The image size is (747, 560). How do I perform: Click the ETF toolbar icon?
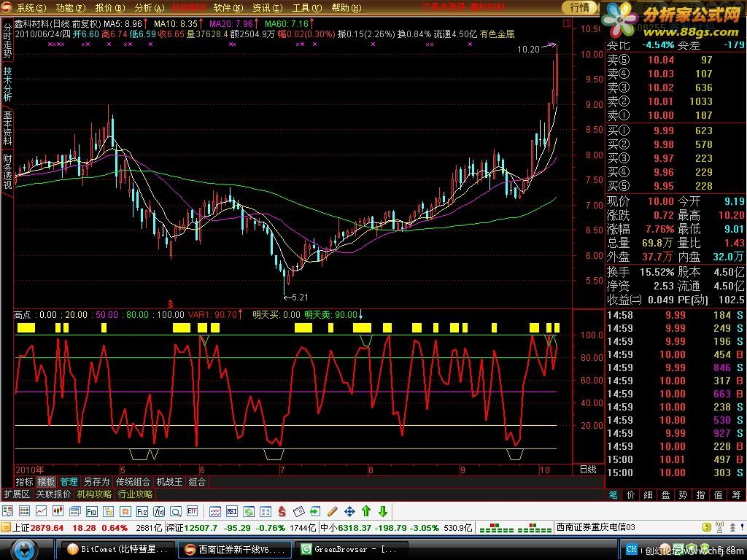tap(193, 511)
